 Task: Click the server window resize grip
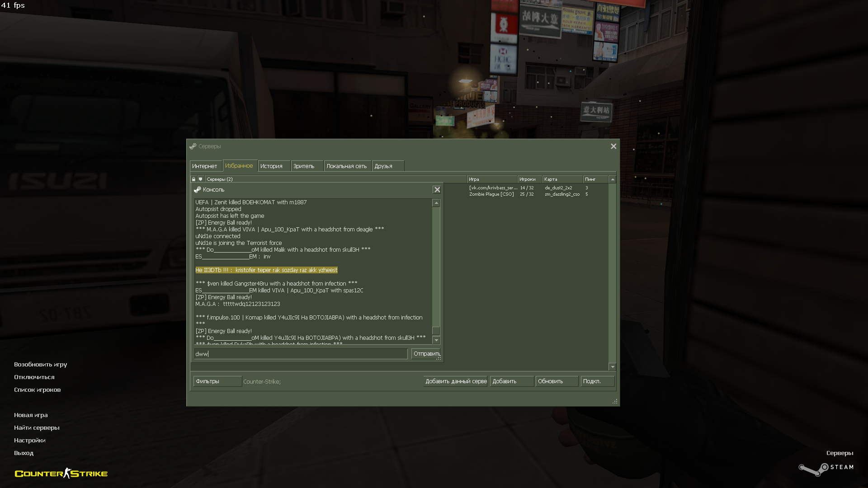point(615,401)
